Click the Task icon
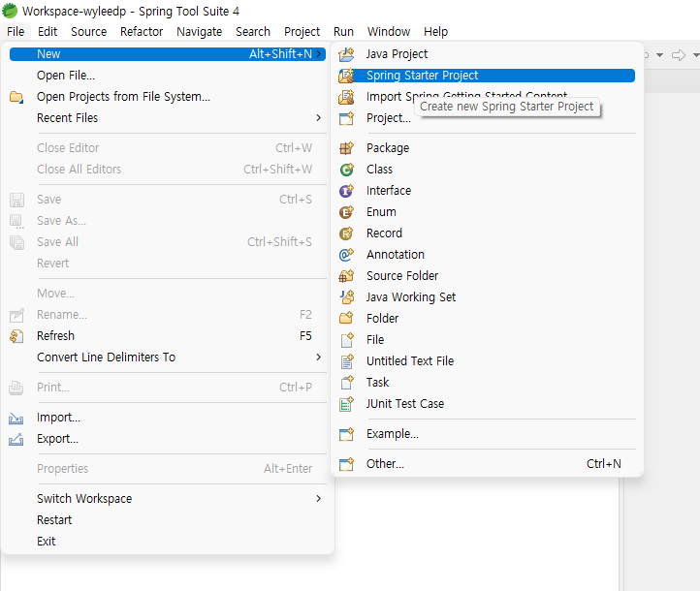 pos(346,383)
